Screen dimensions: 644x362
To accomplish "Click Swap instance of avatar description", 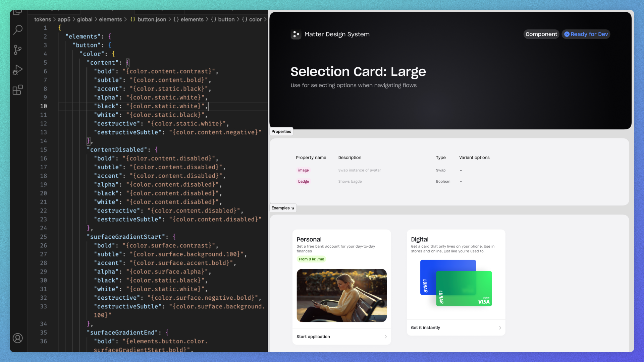I will [360, 170].
